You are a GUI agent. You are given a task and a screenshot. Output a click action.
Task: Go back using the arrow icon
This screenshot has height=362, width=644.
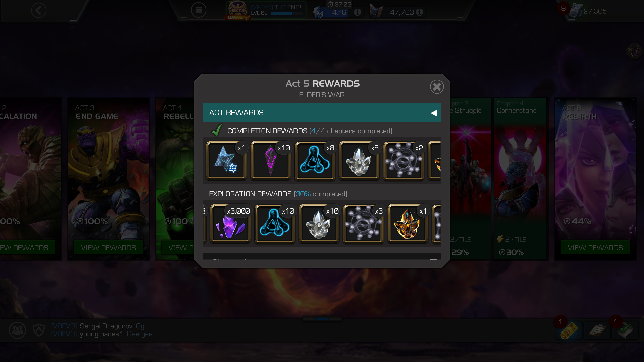[38, 10]
